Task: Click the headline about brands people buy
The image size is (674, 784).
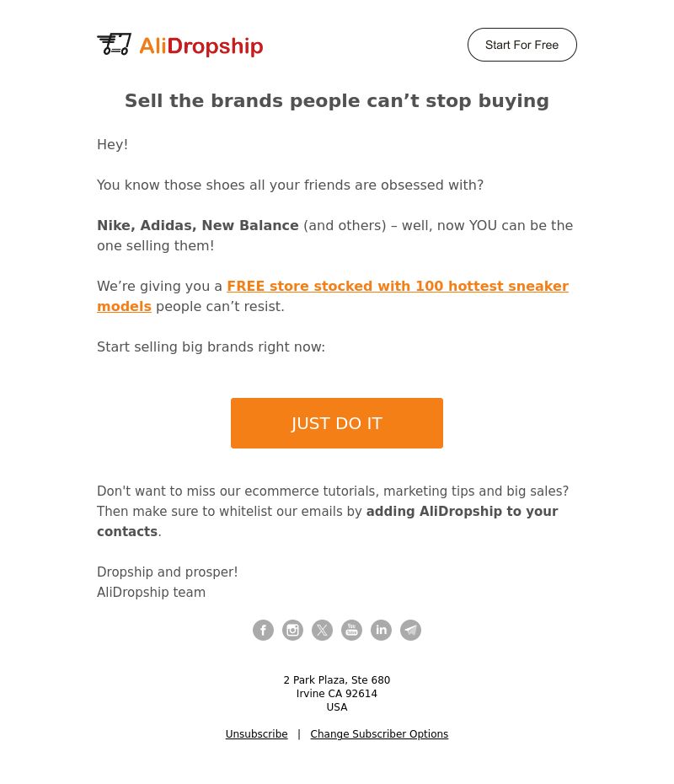Action: click(337, 101)
